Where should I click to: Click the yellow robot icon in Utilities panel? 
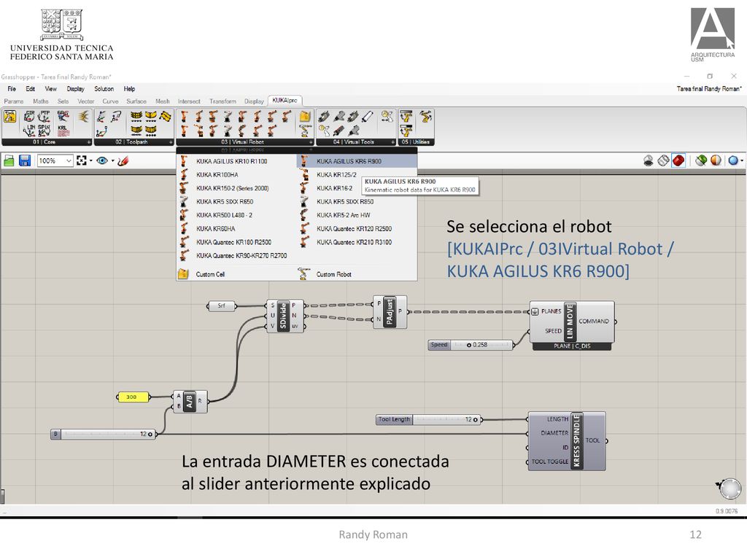pyautogui.click(x=425, y=117)
